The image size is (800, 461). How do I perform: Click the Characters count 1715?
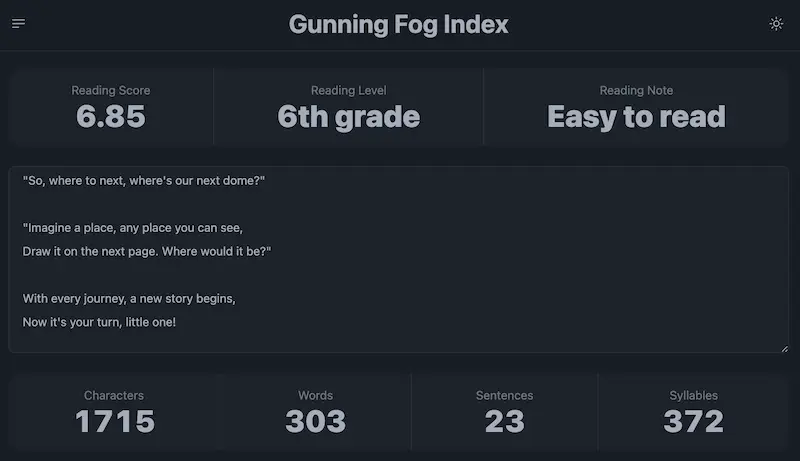[115, 421]
